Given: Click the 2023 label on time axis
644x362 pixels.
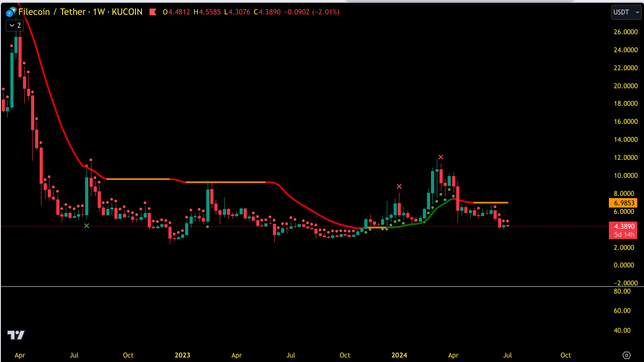Looking at the screenshot, I should (x=182, y=355).
